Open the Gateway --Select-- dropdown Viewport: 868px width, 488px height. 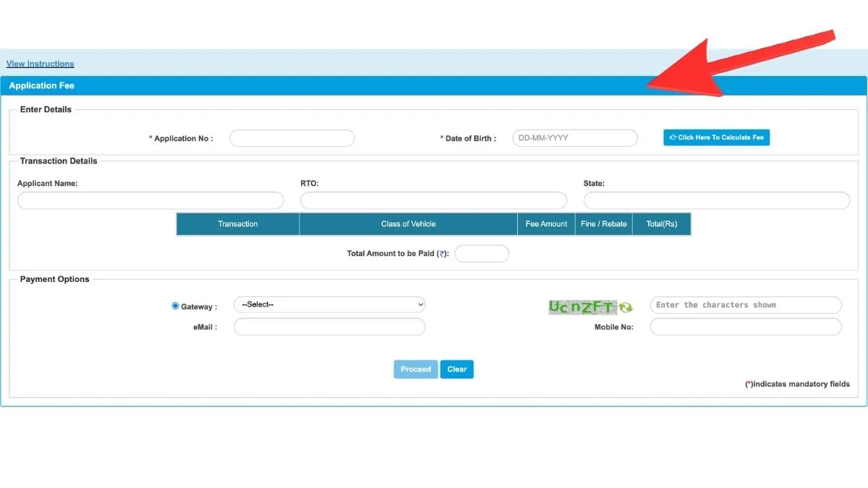click(329, 305)
